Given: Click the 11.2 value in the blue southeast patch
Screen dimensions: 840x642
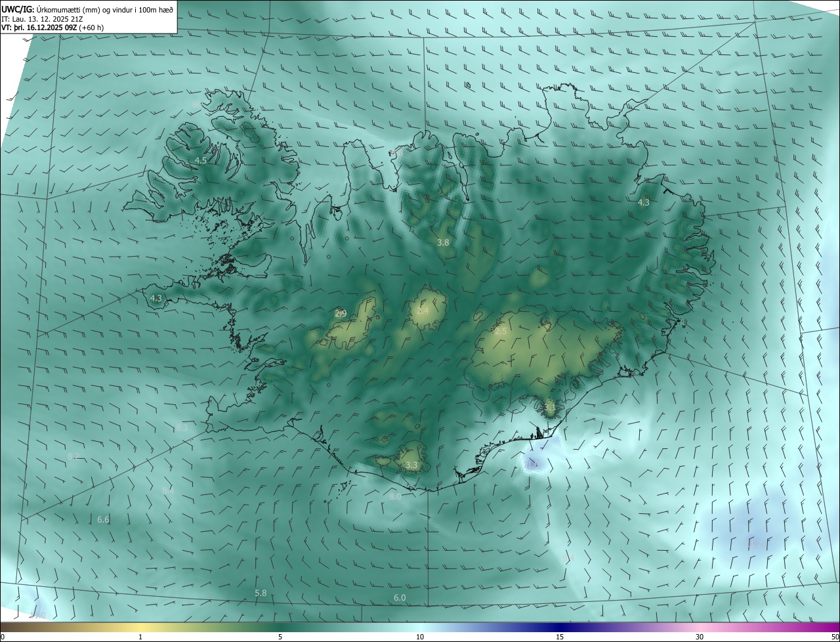Looking at the screenshot, I should [x=753, y=544].
